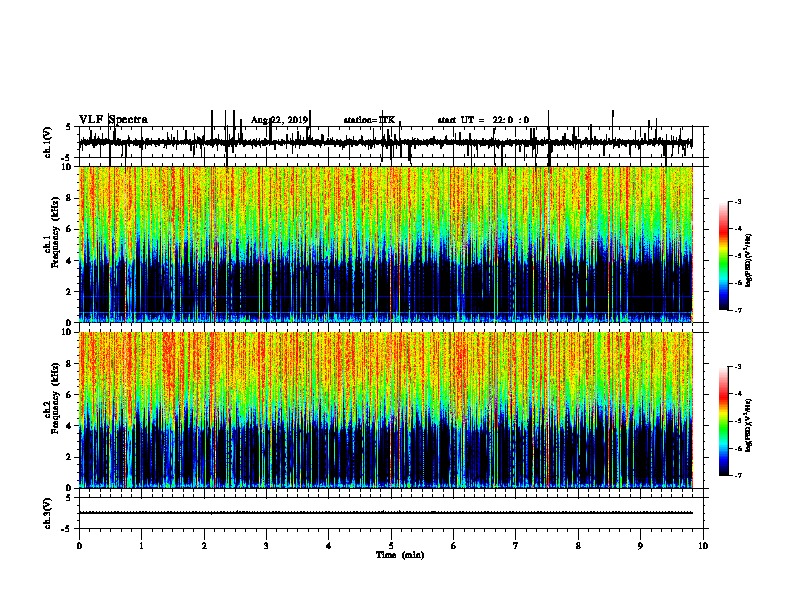Click time axis tick label "4"
Image resolution: width=792 pixels, height=612 pixels.
(x=329, y=546)
